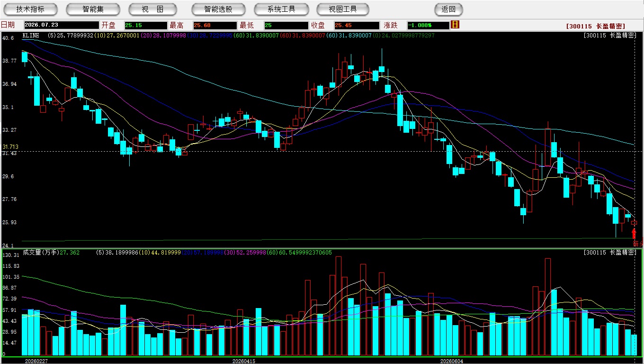The width and height of the screenshot is (644, 364).
Task: Click the magenta (20) MA value 28.1079998
Action: tap(163, 35)
